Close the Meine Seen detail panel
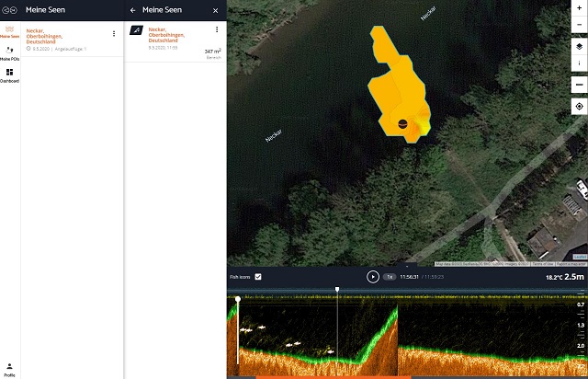 (x=215, y=10)
